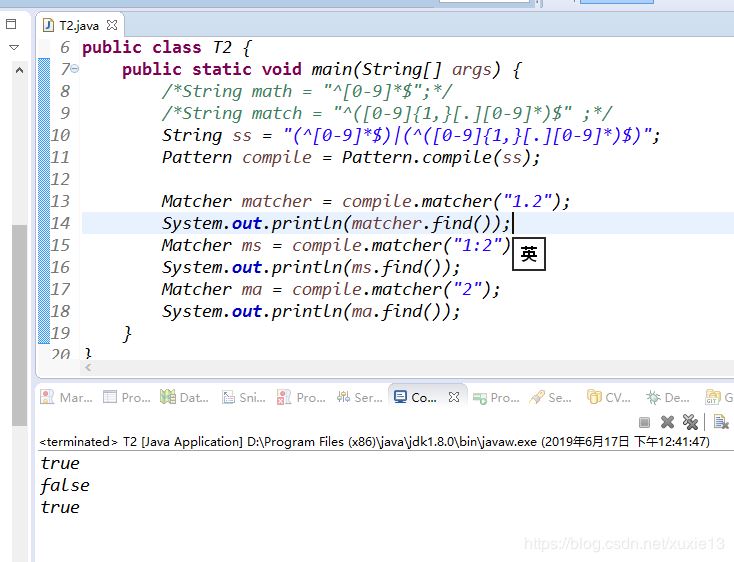Click the Terminate console icon

tap(644, 422)
